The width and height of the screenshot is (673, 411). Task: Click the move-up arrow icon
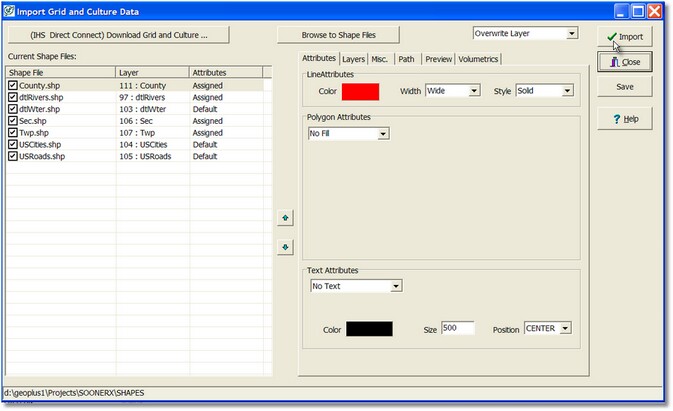285,218
